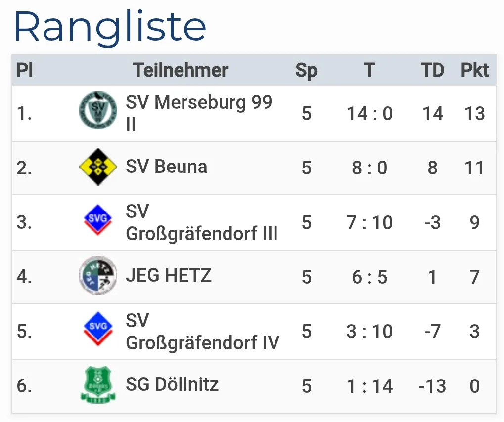Click the Rangliste heading
504x422 pixels.
(x=110, y=27)
